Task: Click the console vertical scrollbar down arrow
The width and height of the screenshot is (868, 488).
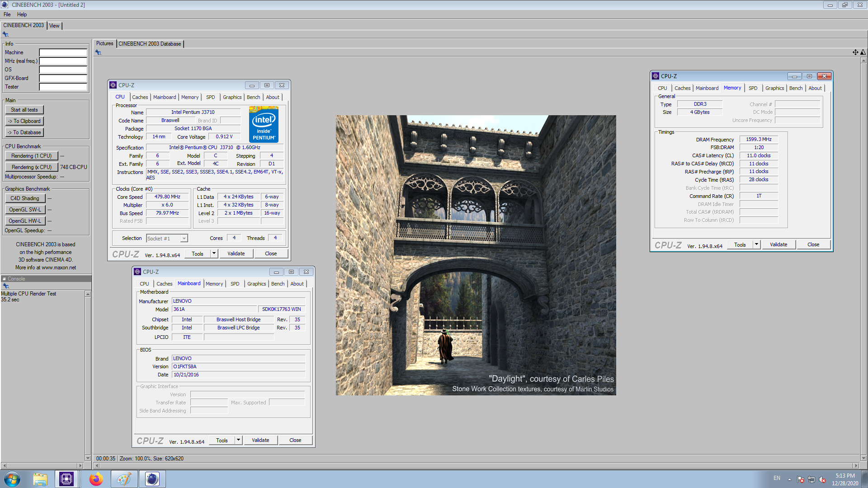Action: 88,458
